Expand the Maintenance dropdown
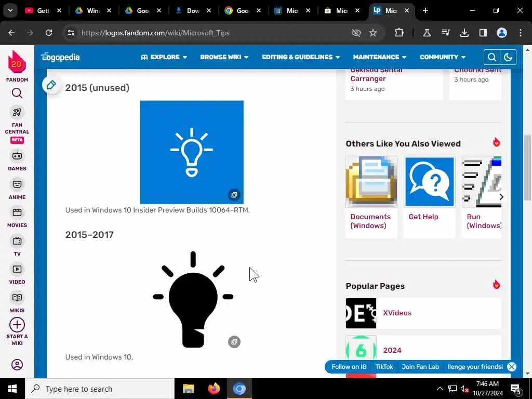 (379, 57)
